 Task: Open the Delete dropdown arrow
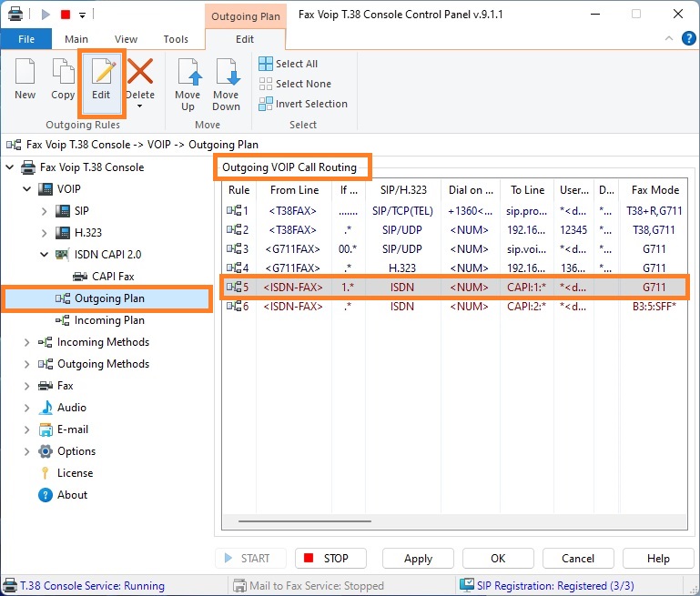pos(140,106)
